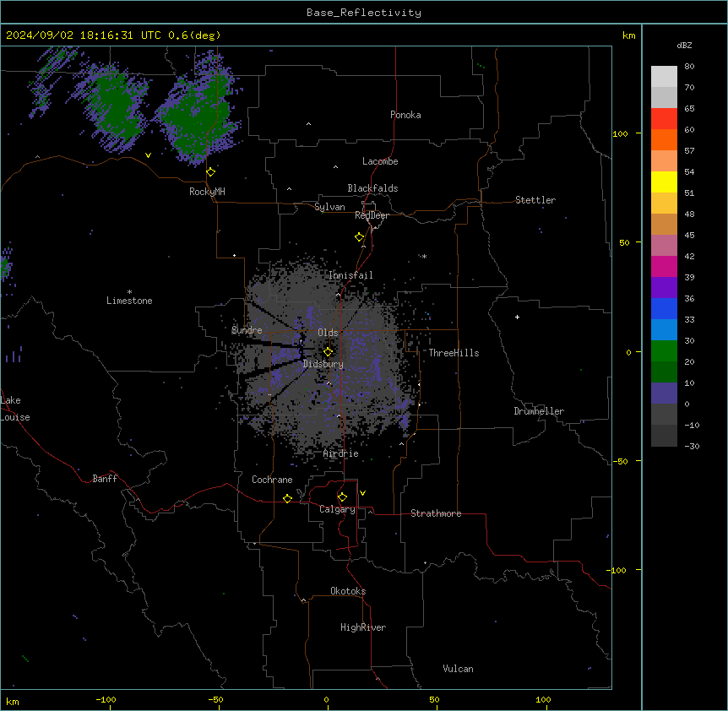The width and height of the screenshot is (728, 711).
Task: Select the orange 57-60 dBZ legend band
Action: 664,139
